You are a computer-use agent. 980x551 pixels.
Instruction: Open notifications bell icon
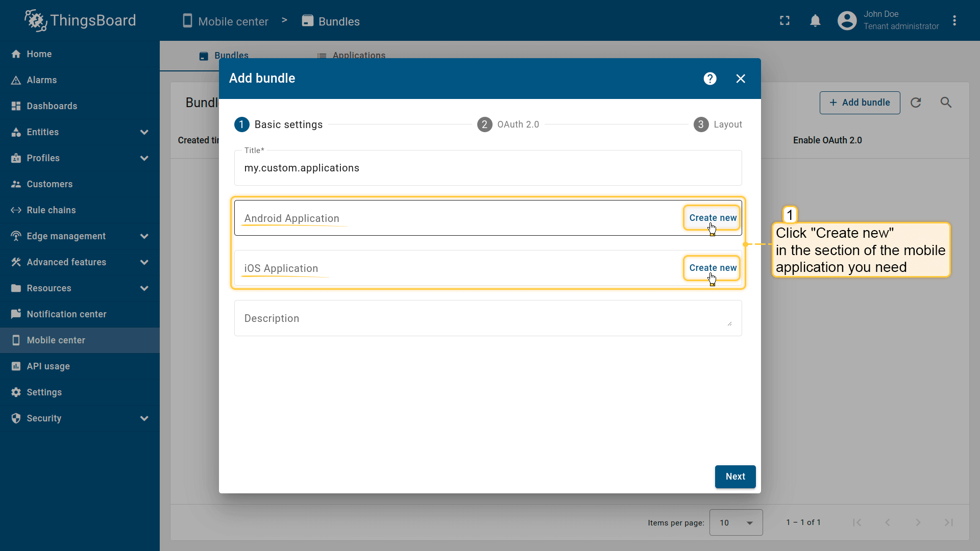click(815, 21)
